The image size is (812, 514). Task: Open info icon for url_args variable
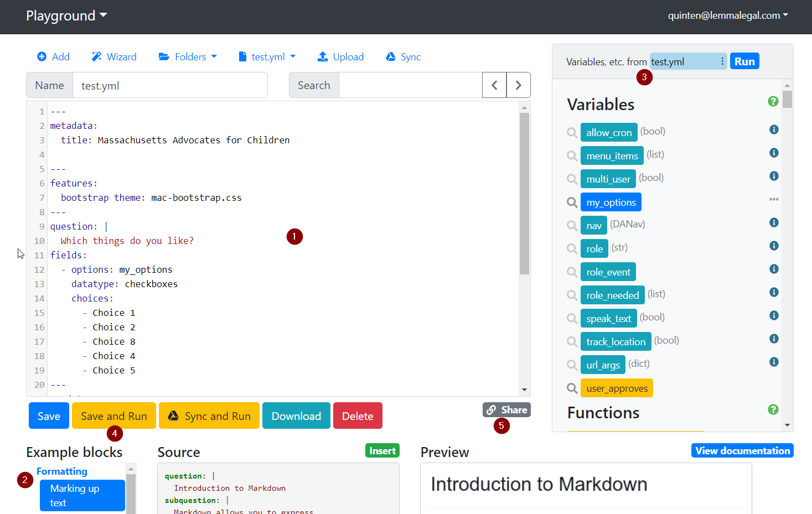(x=774, y=362)
